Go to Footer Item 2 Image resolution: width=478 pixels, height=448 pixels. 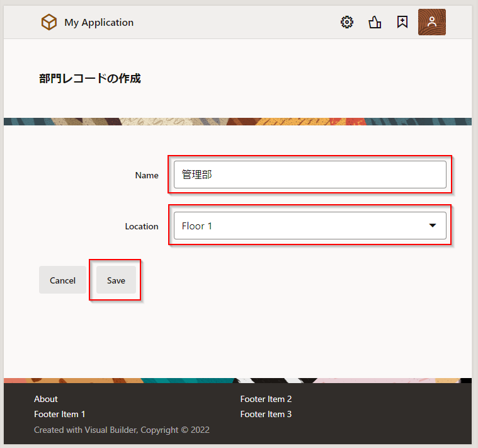pos(266,399)
